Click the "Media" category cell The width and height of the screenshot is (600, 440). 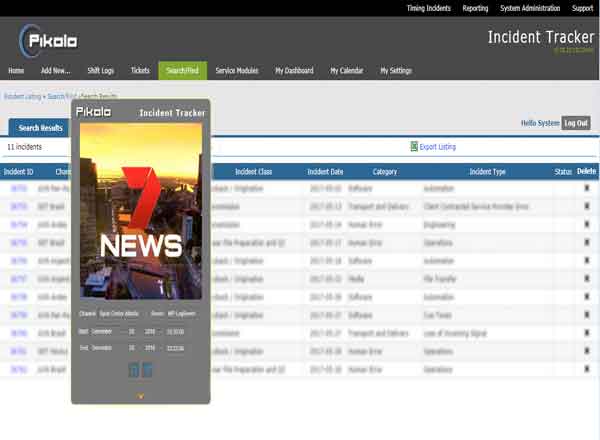coord(356,279)
